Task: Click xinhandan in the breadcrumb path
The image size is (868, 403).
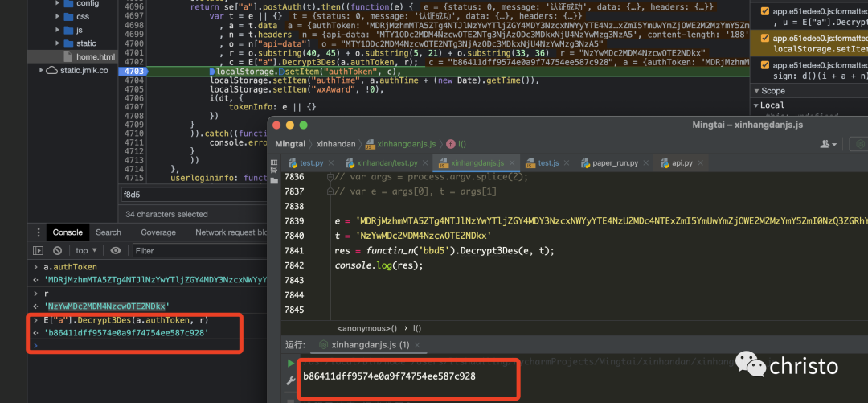Action: 334,144
